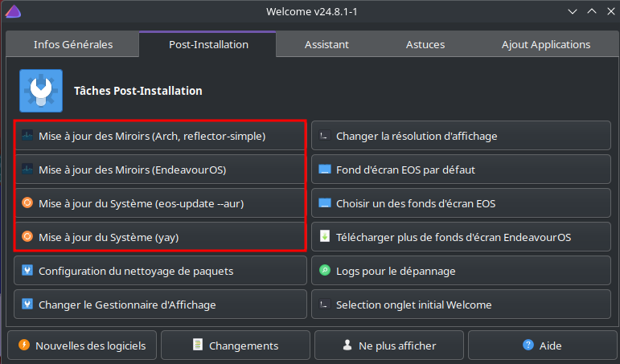Image resolution: width=620 pixels, height=364 pixels.
Task: Run Mise à jour des Miroirs (EndeavourOS)
Action: click(160, 170)
